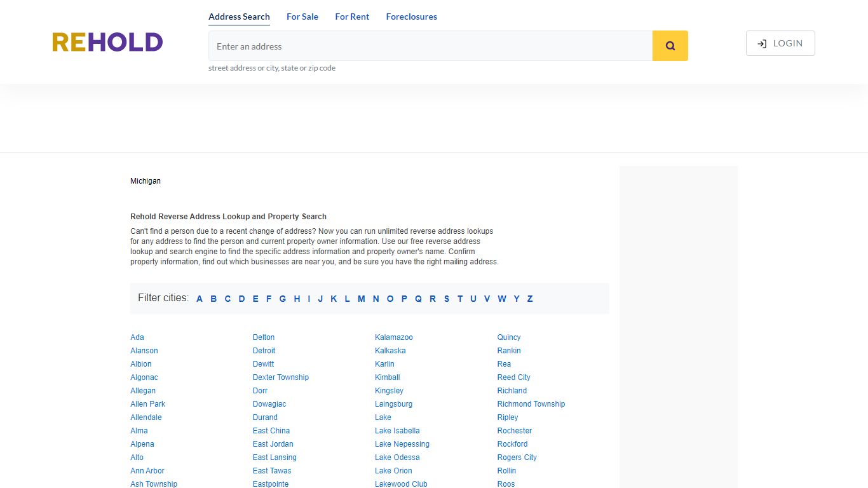Select Lake Nepessing city
Image resolution: width=868 pixels, height=488 pixels.
point(402,444)
